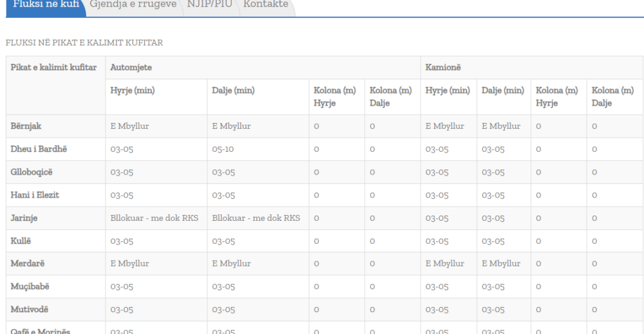Click the Automjete column group header
This screenshot has width=644, height=334.
130,67
